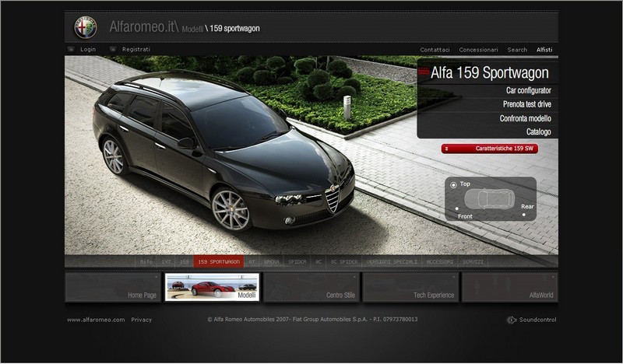Viewport: 623px width, 364px height.
Task: Open the Brera model tab
Action: click(x=271, y=262)
